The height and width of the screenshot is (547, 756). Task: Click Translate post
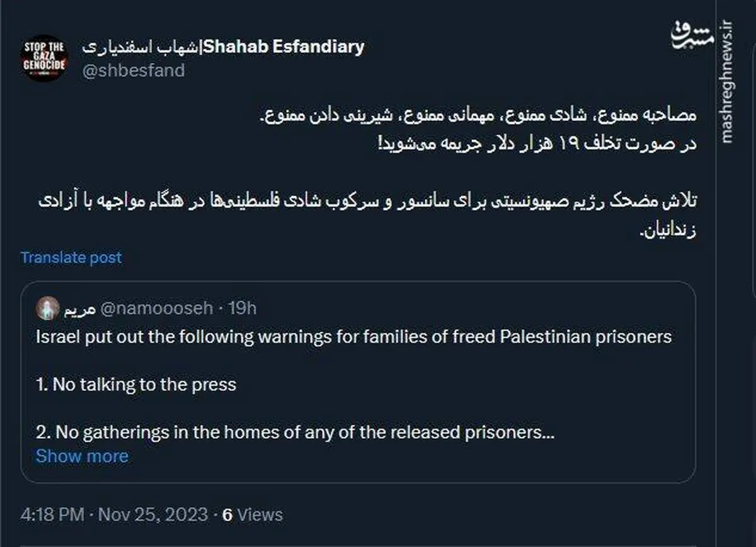click(x=71, y=257)
